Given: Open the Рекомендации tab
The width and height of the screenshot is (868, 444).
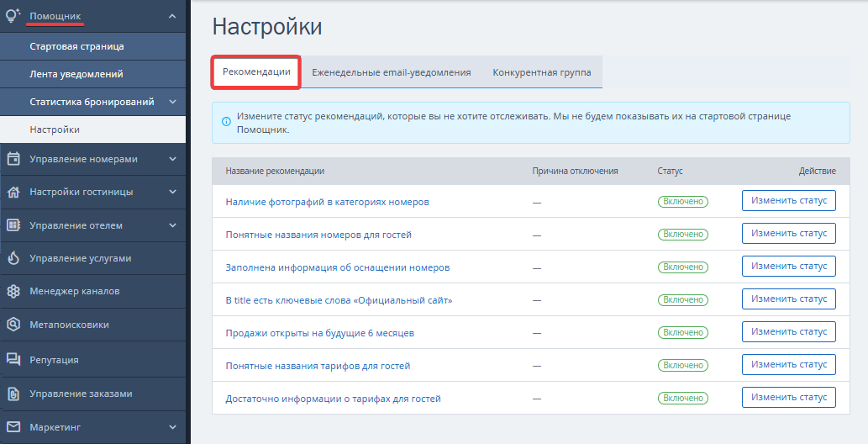Looking at the screenshot, I should (256, 72).
